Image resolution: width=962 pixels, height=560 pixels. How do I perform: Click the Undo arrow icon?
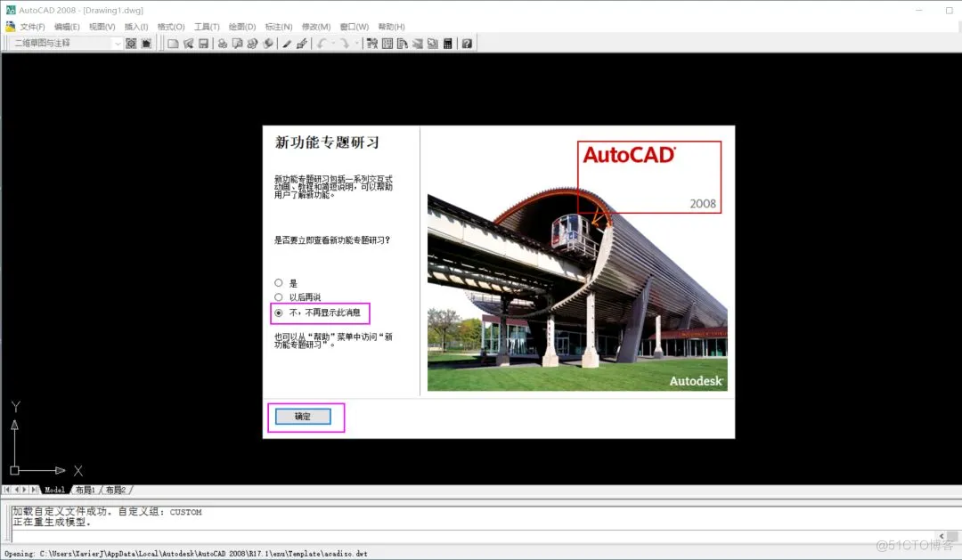[322, 44]
